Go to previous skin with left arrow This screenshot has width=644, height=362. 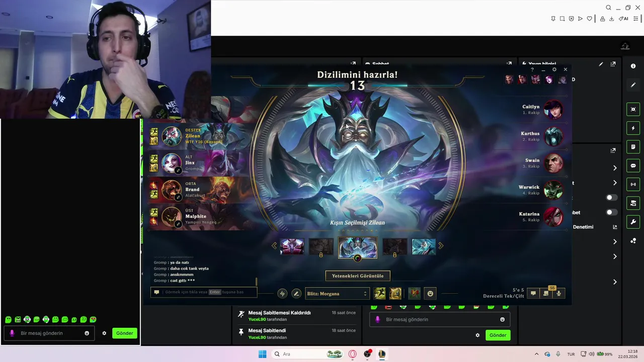(x=274, y=246)
